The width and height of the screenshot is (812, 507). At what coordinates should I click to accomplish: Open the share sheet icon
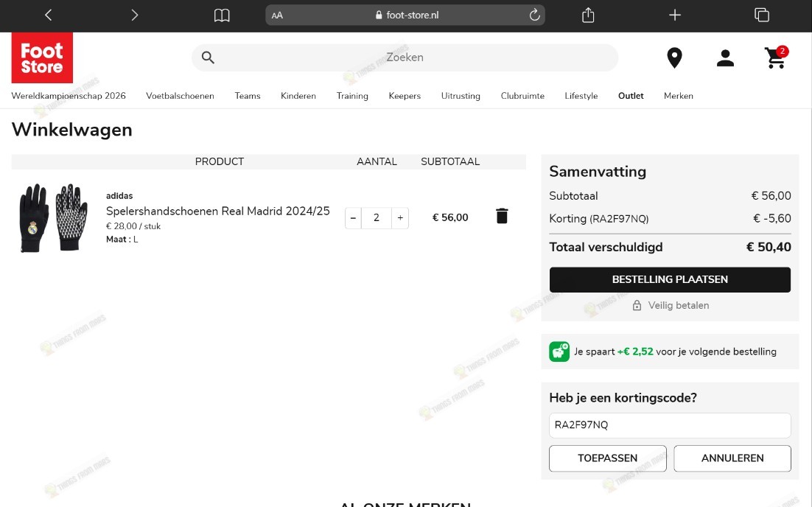coord(588,15)
